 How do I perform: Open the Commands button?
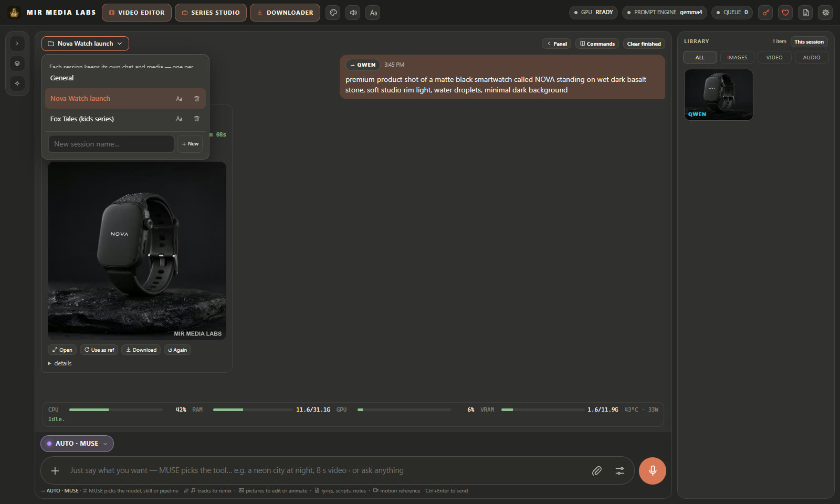point(597,44)
